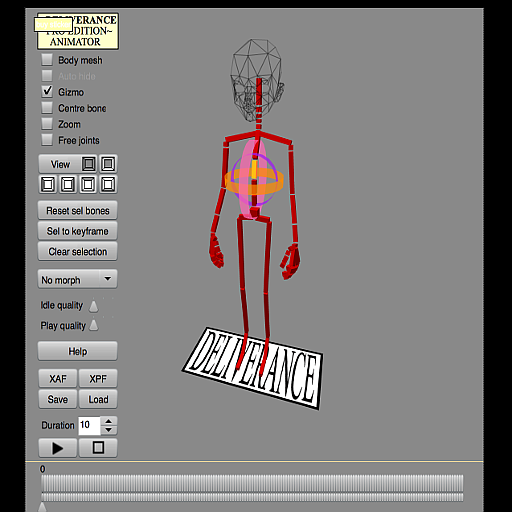
Task: Click the Clear selection button
Action: pos(78,251)
